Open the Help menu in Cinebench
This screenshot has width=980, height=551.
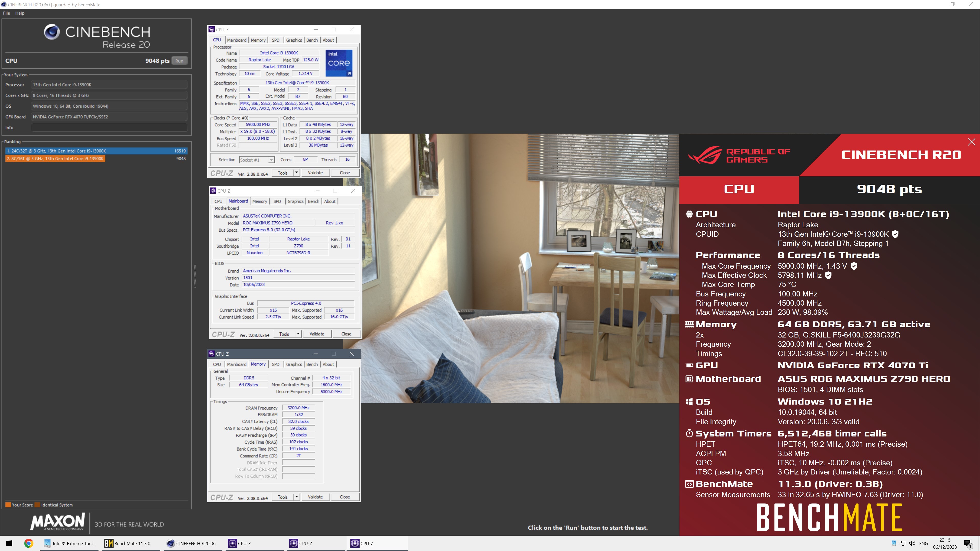coord(20,13)
